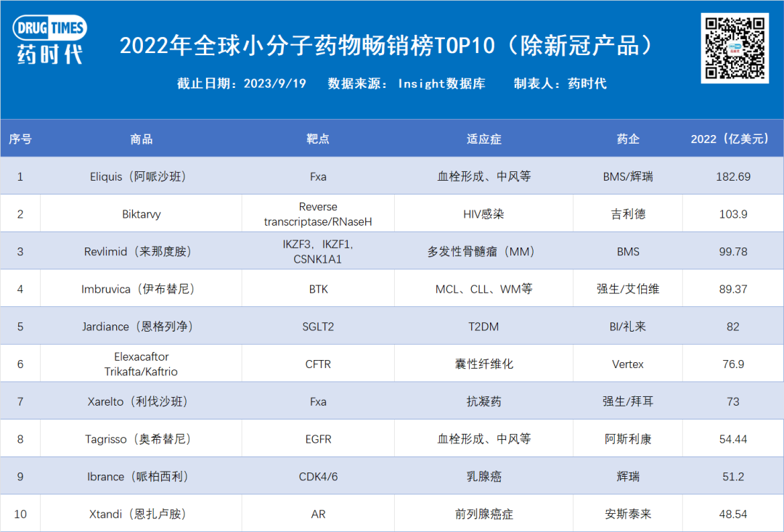Click the 54.44 sales value

(733, 439)
